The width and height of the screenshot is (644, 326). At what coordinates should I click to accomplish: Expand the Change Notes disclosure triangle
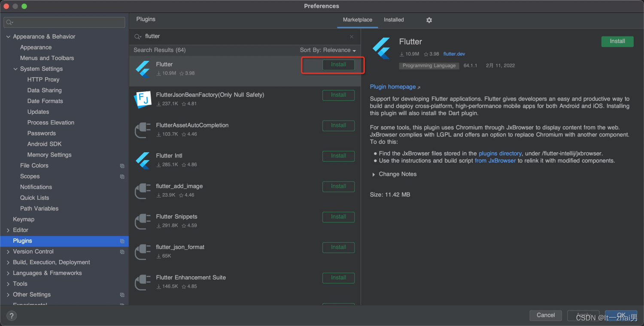pyautogui.click(x=373, y=175)
